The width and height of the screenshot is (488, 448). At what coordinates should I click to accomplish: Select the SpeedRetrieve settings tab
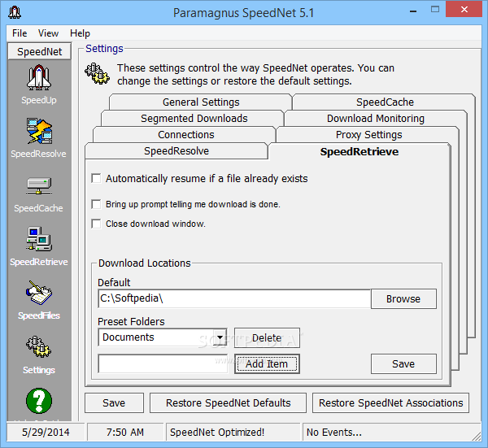point(359,151)
